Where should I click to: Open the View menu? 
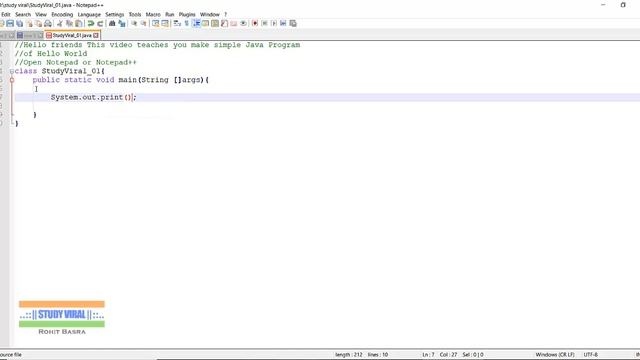(41, 14)
